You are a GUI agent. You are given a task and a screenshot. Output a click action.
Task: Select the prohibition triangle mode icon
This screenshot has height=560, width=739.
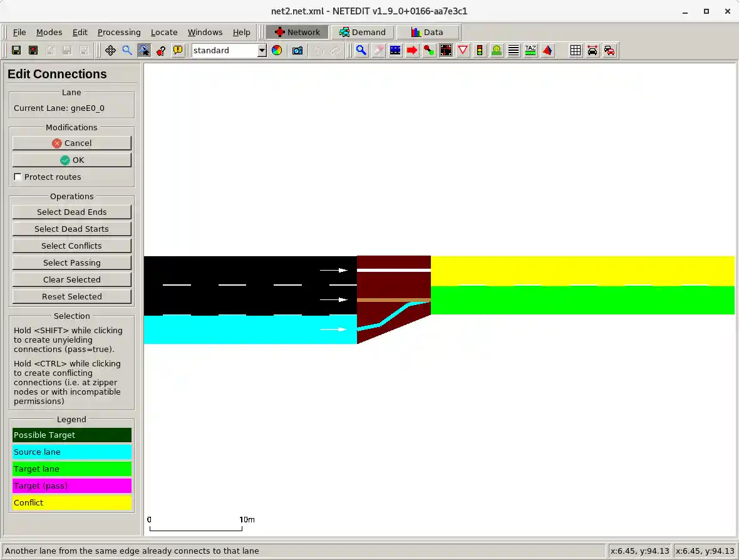pyautogui.click(x=463, y=51)
